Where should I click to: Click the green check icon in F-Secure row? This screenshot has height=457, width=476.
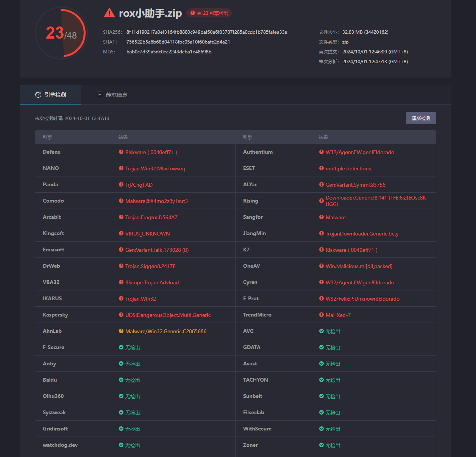pos(121,348)
